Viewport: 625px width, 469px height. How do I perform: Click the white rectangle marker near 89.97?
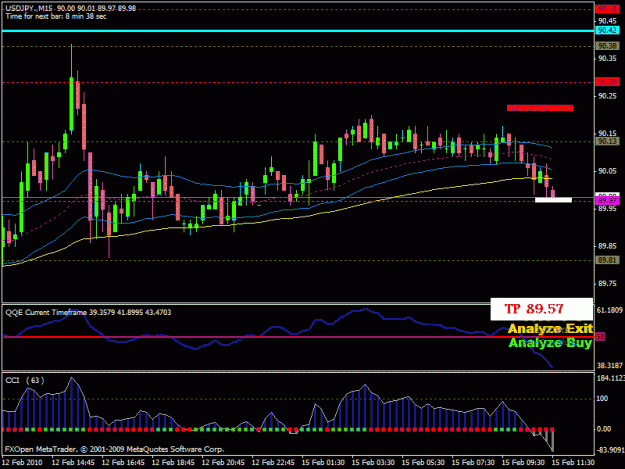click(553, 200)
